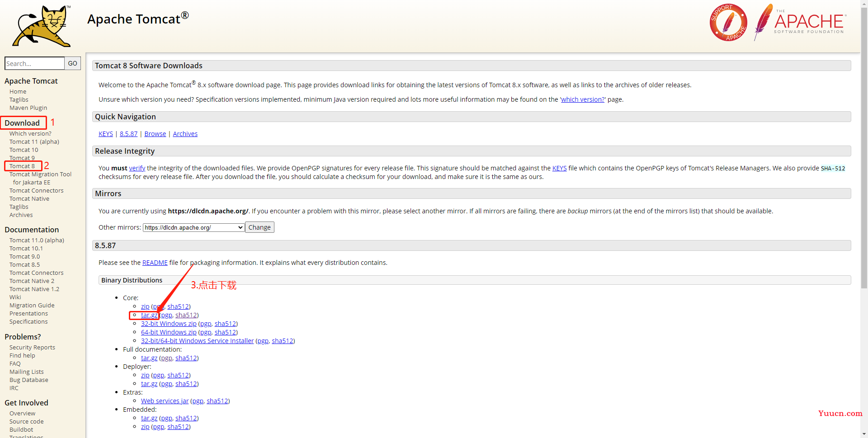Jump to 8.5.87 in Quick Navigation
This screenshot has width=868, height=438.
tap(128, 134)
